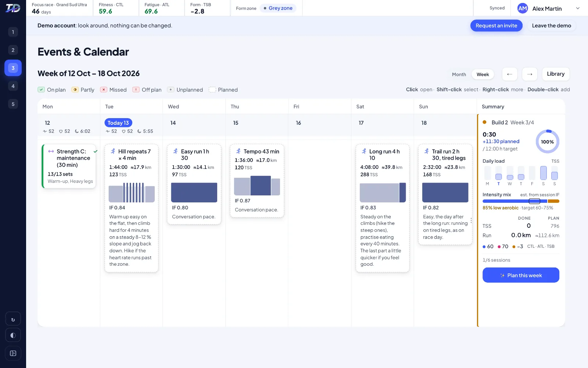Click run icon on Tempo 43 min card
This screenshot has width=588, height=368.
(x=239, y=151)
